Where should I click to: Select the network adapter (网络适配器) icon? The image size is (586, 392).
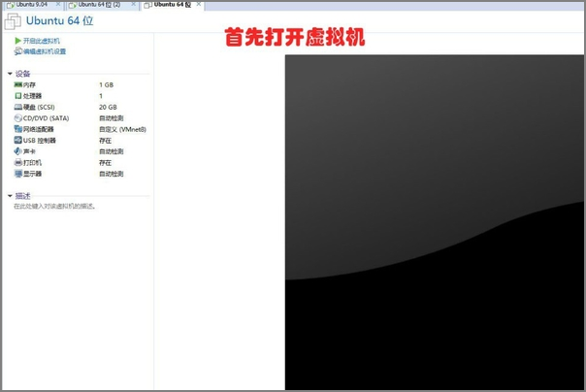(x=17, y=129)
